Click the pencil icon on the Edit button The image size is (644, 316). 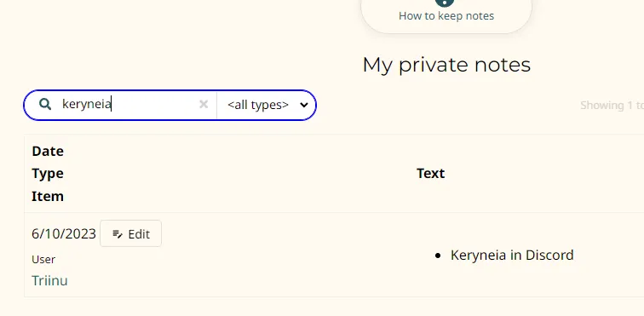click(x=118, y=234)
